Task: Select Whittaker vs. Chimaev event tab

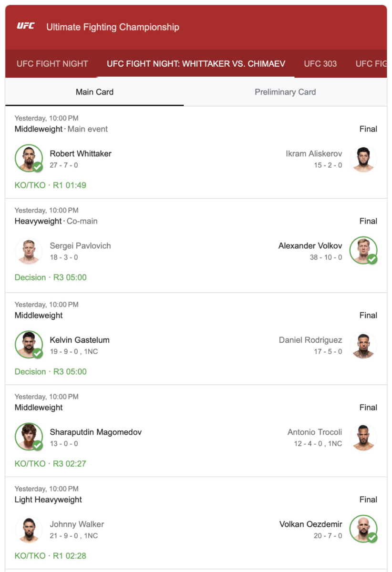Action: pos(196,63)
